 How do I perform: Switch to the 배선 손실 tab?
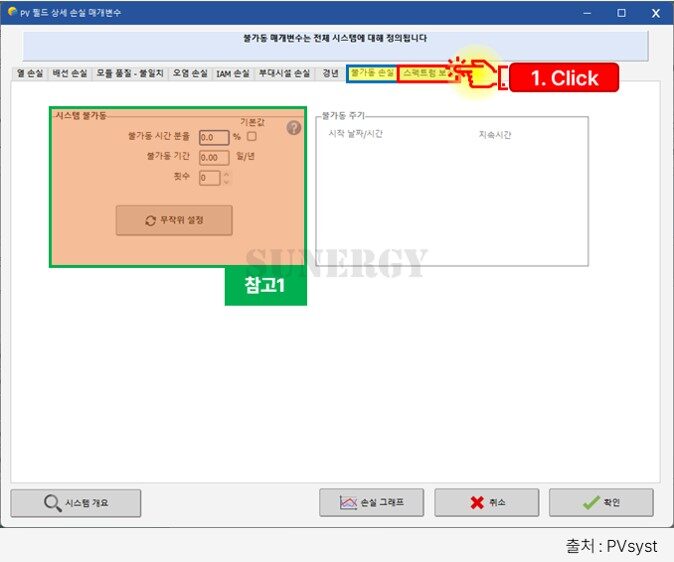tap(70, 74)
